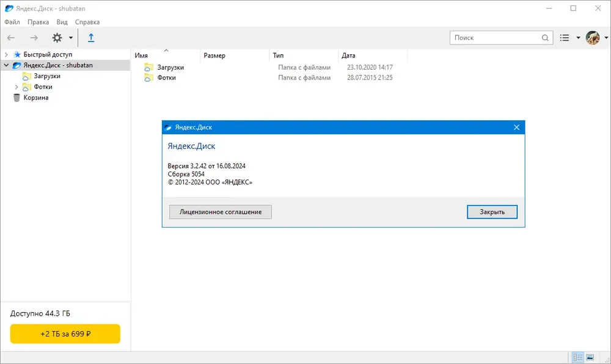Click the magnifier icon in search box

(545, 38)
